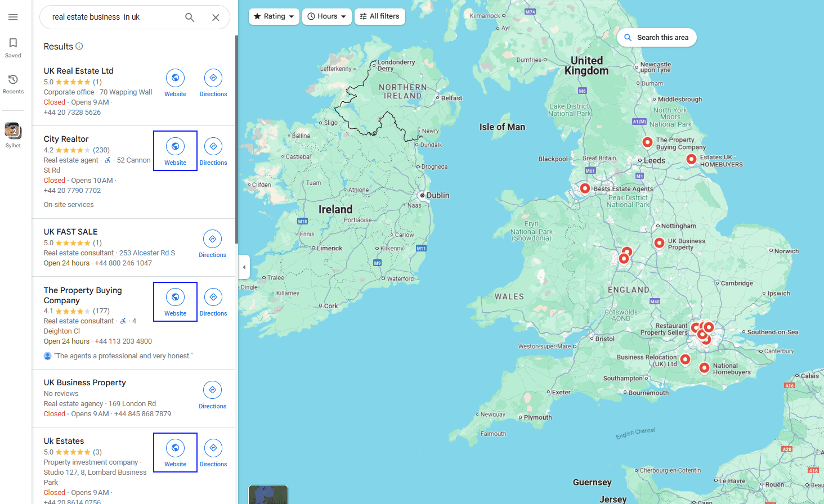This screenshot has height=504, width=824.
Task: Clear the search with the X icon
Action: 216,17
